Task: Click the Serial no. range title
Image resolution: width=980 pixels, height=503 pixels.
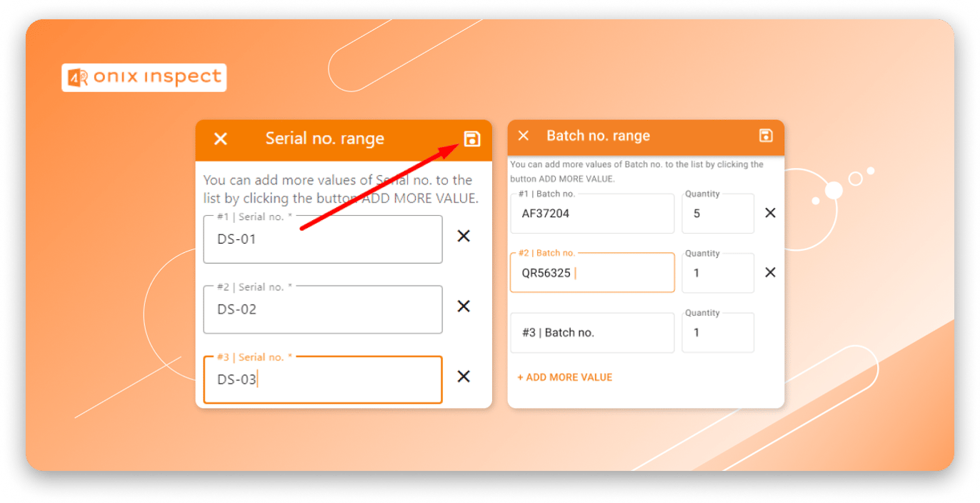Action: click(x=325, y=139)
